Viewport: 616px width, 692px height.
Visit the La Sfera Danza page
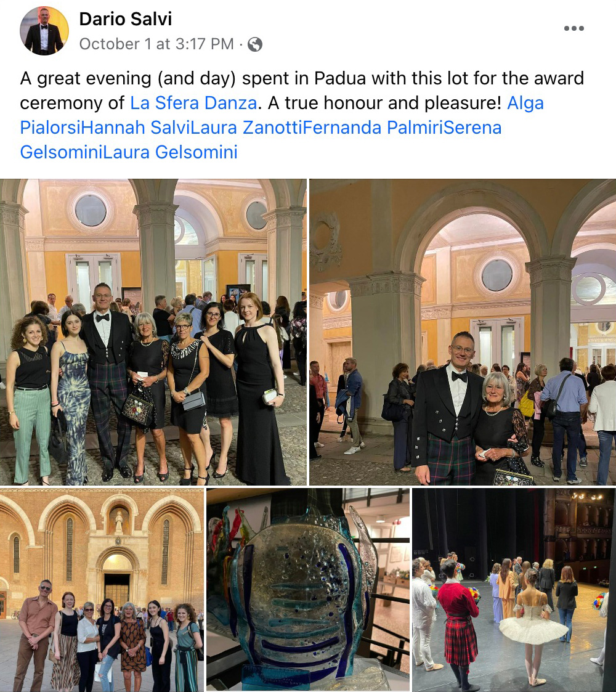(x=193, y=103)
